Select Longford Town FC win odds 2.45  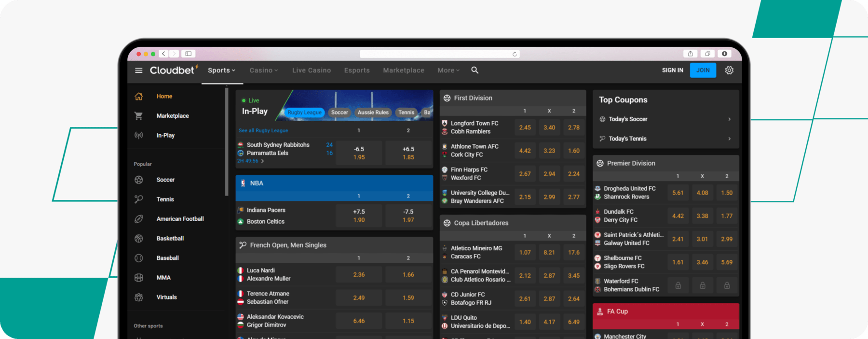point(525,127)
